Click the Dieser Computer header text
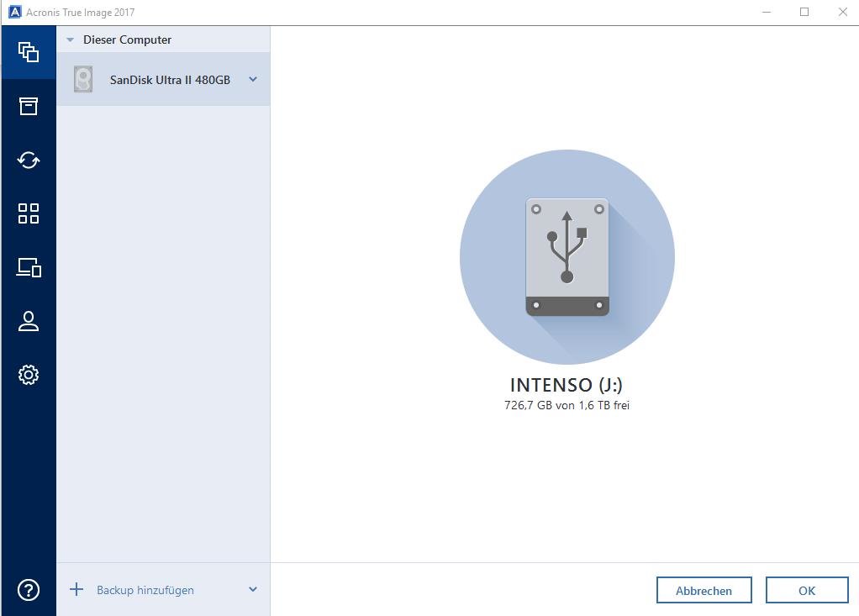 (x=127, y=39)
